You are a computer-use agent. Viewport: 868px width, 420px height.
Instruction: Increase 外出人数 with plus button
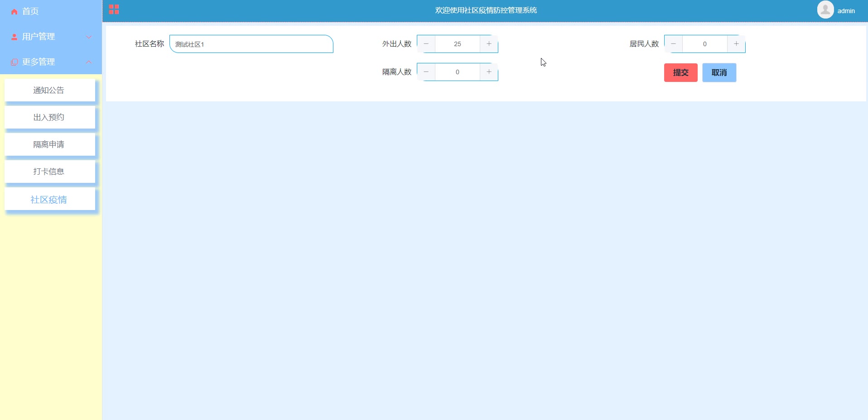click(x=489, y=44)
